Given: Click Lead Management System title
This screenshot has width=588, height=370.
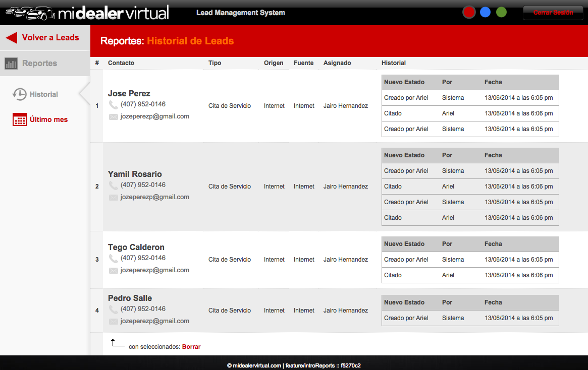Looking at the screenshot, I should click(x=241, y=13).
